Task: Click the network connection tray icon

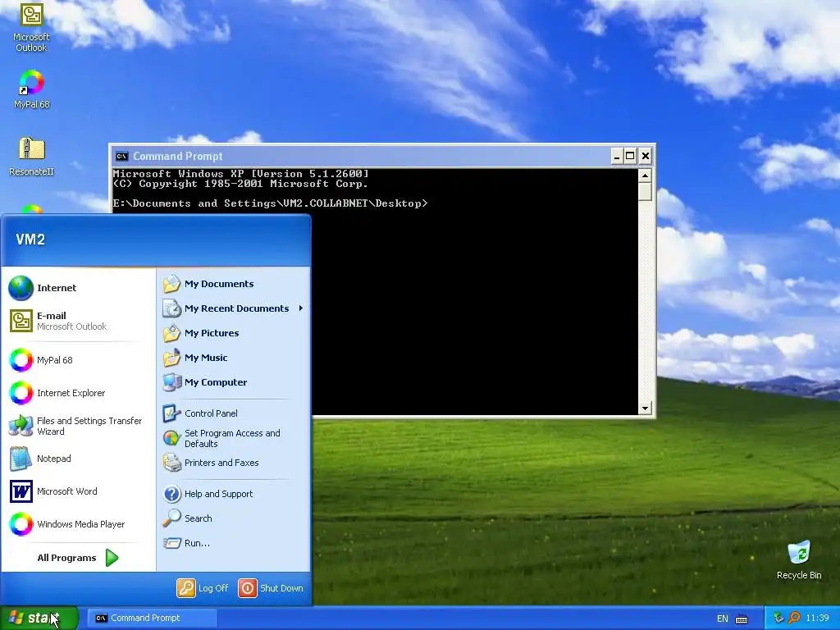Action: point(779,618)
